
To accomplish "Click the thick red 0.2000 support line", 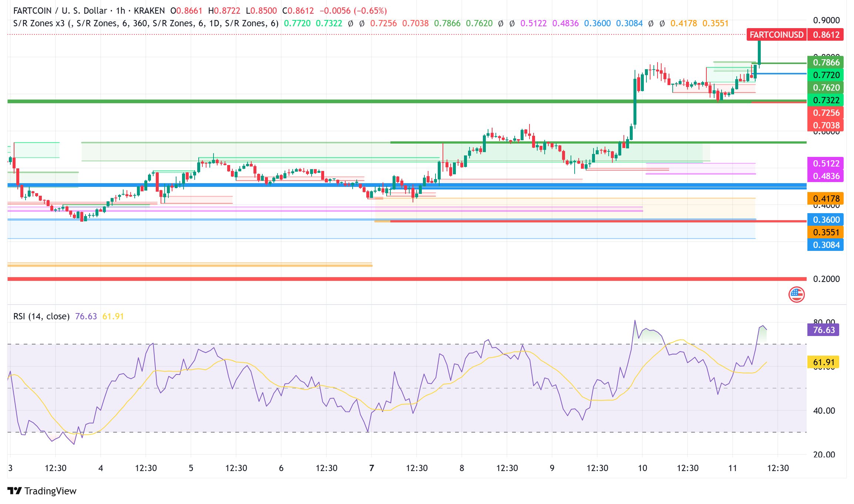I will click(407, 279).
